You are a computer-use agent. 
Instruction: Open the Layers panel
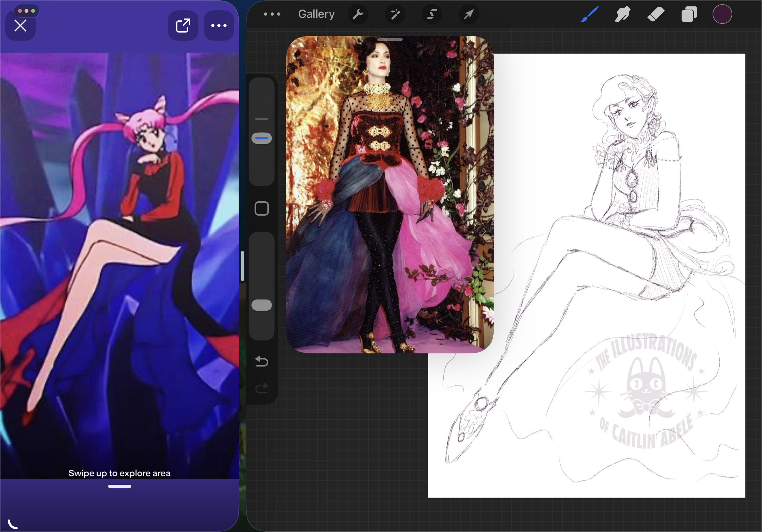(x=689, y=14)
